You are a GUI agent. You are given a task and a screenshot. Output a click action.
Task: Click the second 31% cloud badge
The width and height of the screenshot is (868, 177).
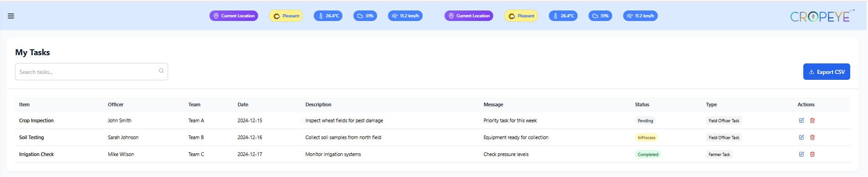click(x=601, y=16)
